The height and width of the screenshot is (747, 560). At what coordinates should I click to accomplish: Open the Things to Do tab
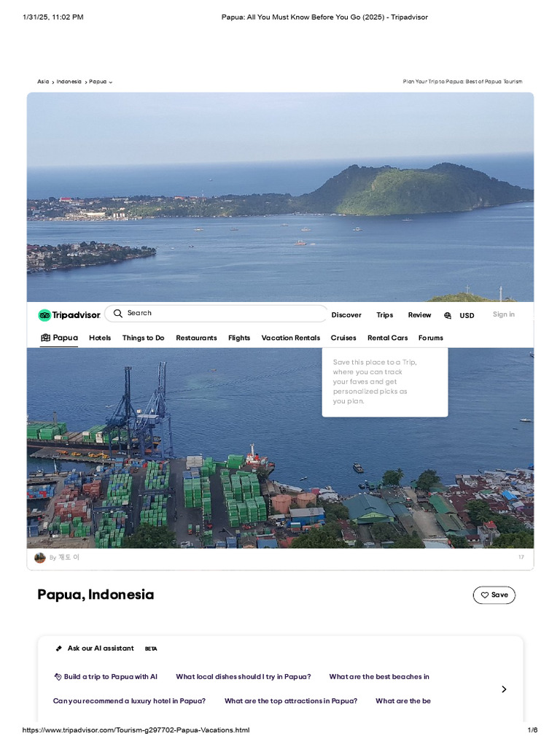click(x=144, y=338)
